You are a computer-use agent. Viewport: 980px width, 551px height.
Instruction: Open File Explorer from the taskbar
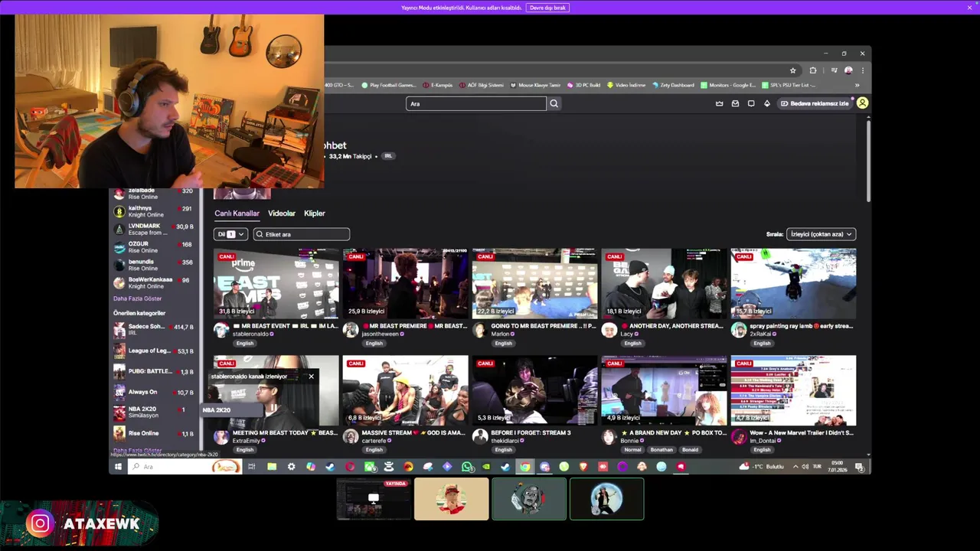(x=271, y=467)
